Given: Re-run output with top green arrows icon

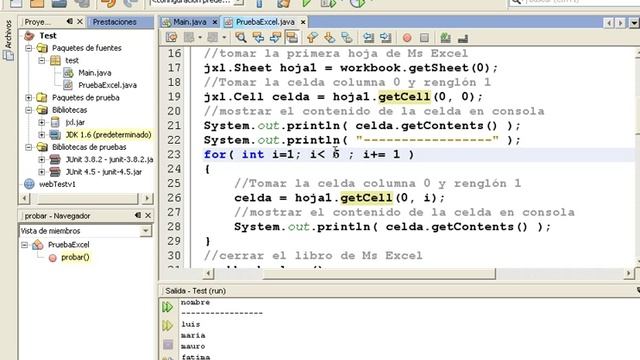Looking at the screenshot, I should click(x=167, y=307).
